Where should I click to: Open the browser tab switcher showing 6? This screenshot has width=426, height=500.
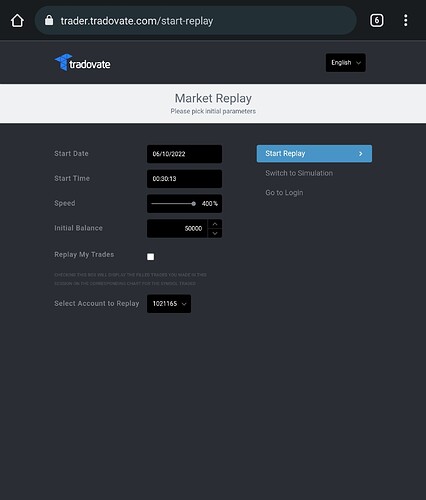pos(377,21)
